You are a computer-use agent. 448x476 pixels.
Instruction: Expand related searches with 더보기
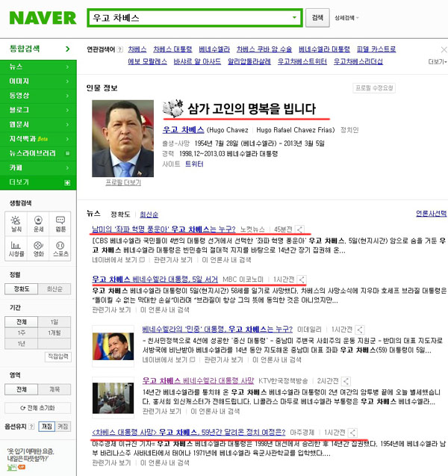(x=438, y=61)
